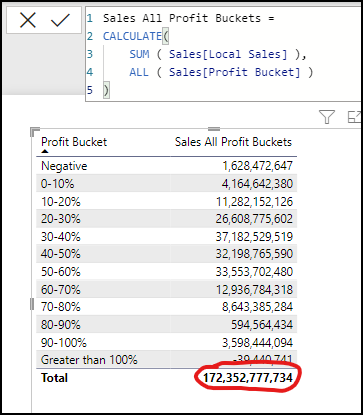Click the measure name on formula line 1
363x415 pixels.
[182, 18]
